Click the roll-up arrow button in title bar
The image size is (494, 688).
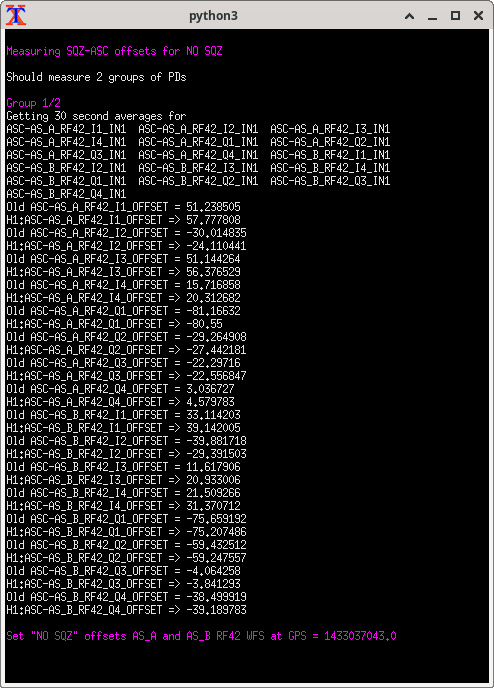tap(409, 16)
